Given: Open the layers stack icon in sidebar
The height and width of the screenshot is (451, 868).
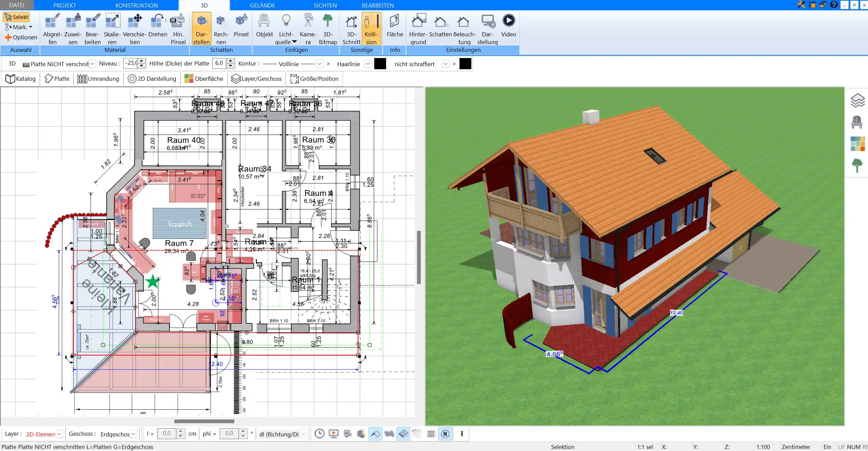Looking at the screenshot, I should click(857, 100).
